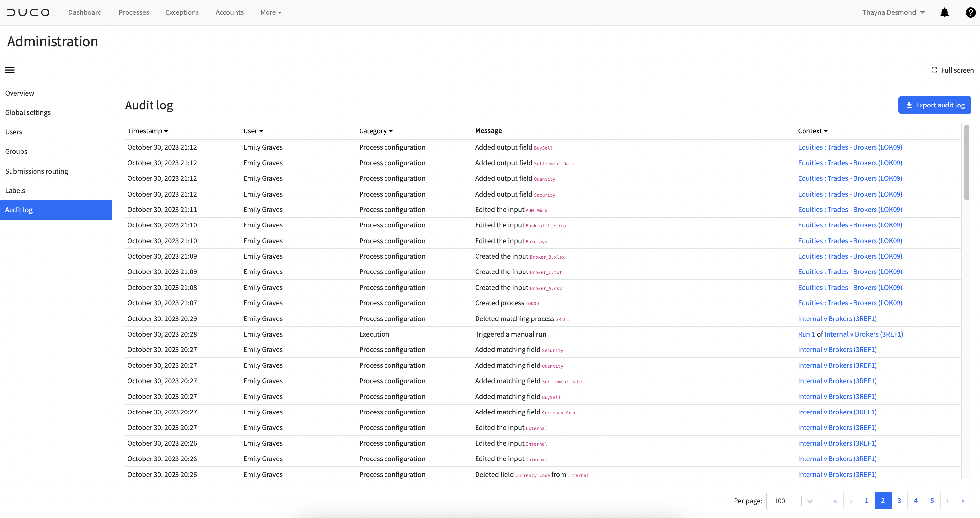Viewport: 980px width, 518px height.
Task: Open Equities link in Created process LOK09 row
Action: (x=850, y=303)
